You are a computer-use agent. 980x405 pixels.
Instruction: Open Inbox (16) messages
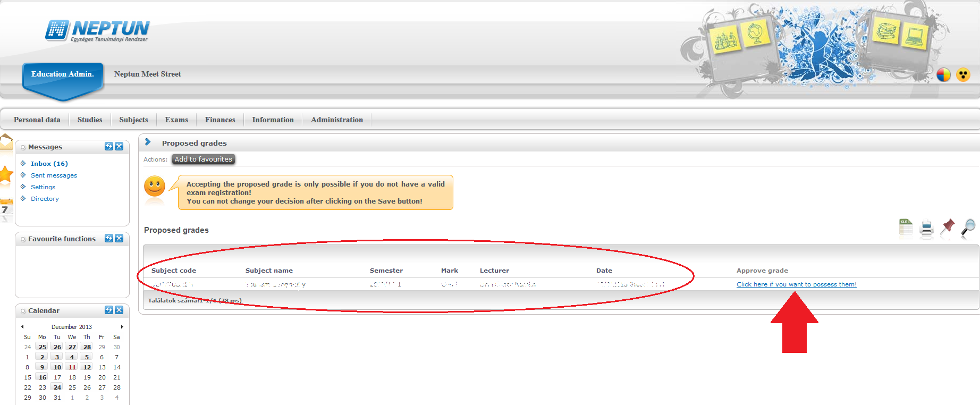pyautogui.click(x=49, y=164)
